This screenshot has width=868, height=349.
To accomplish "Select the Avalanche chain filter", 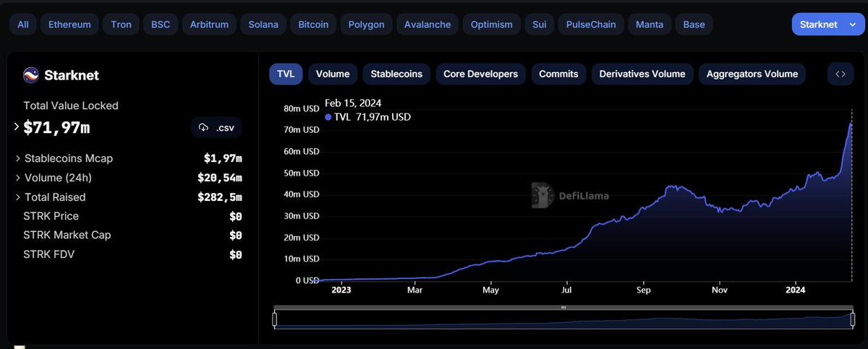I will pyautogui.click(x=427, y=25).
